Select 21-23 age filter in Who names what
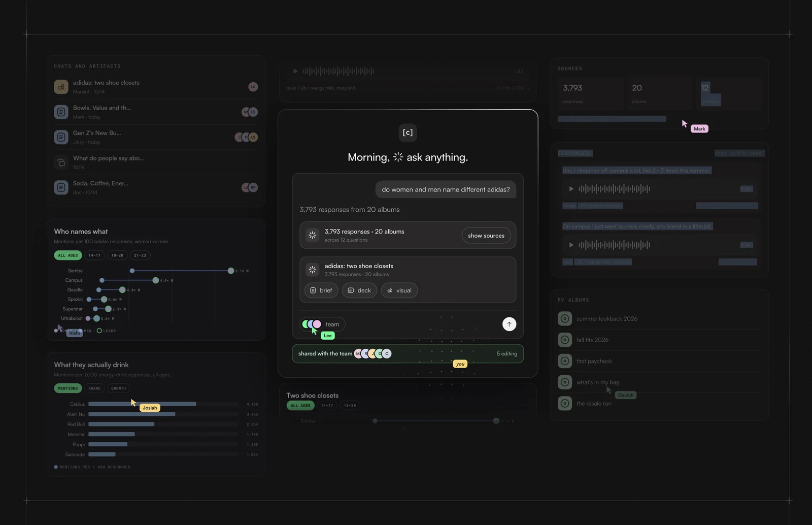 (140, 255)
